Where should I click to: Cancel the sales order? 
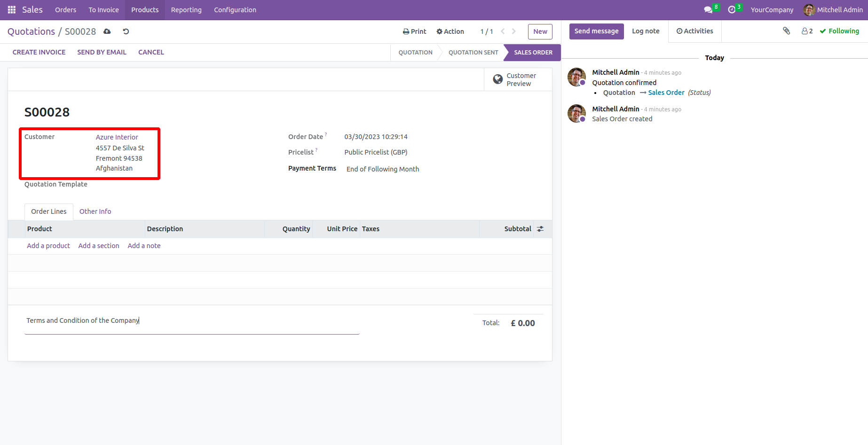[151, 52]
